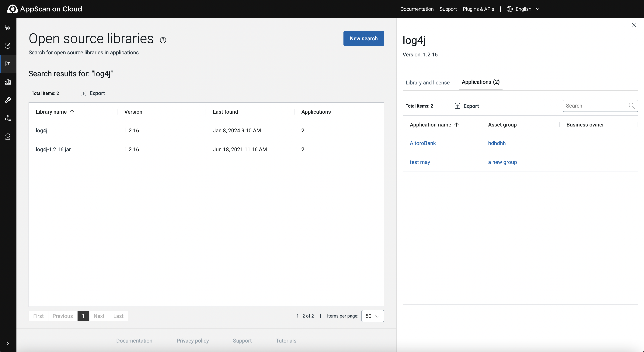644x352 pixels.
Task: Open the English language dropdown
Action: click(523, 9)
